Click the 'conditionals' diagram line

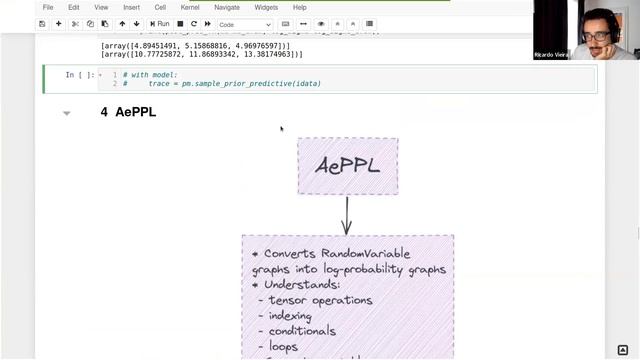(302, 331)
